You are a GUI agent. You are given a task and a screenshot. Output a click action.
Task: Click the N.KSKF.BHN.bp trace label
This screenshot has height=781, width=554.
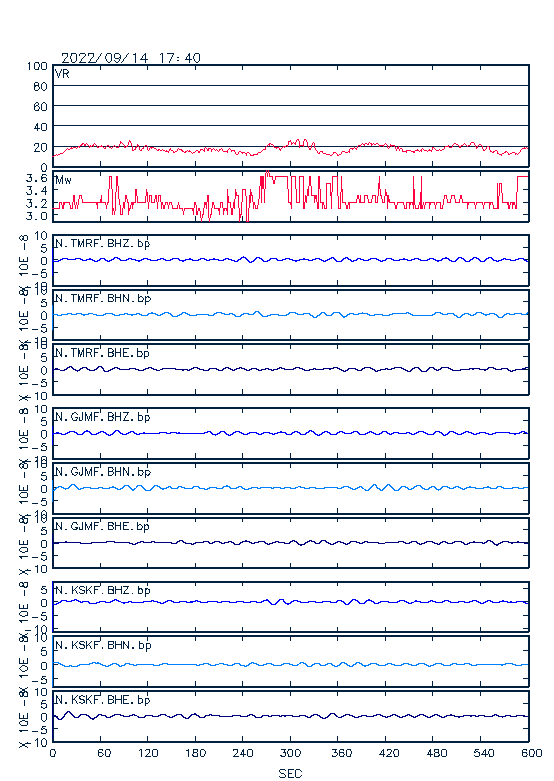click(103, 645)
